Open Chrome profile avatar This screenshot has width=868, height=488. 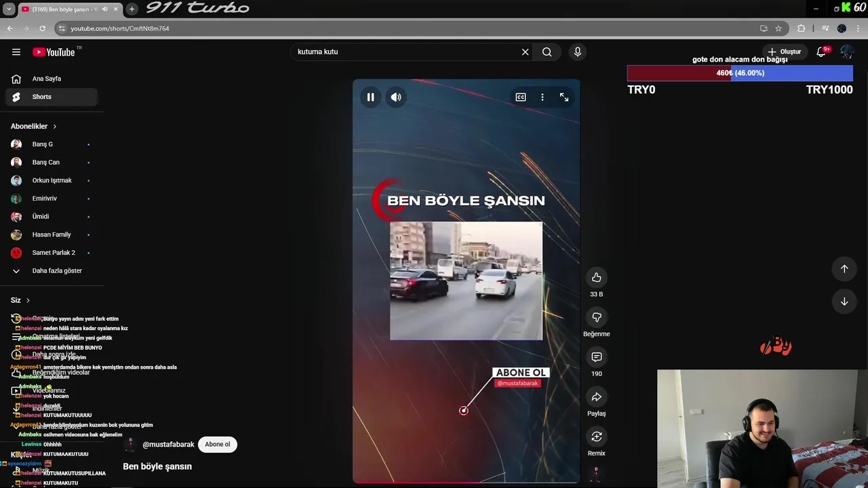842,28
